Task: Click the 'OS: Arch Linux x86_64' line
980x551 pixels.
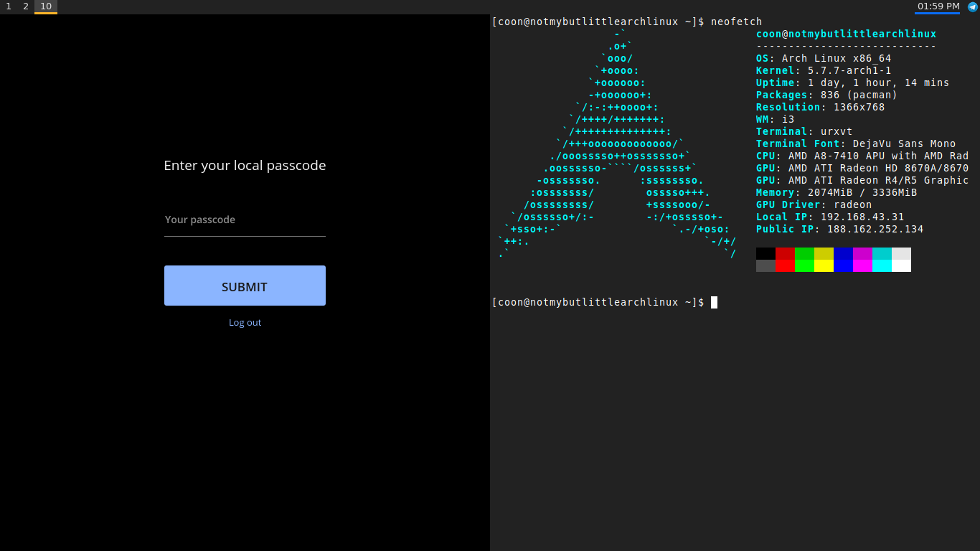Action: (x=824, y=59)
